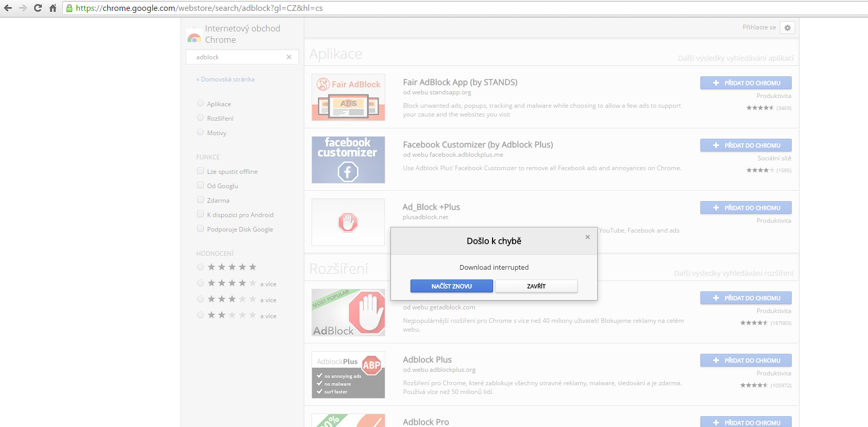Open Fair AdBlock thumbnail image
The height and width of the screenshot is (427, 868).
348,97
